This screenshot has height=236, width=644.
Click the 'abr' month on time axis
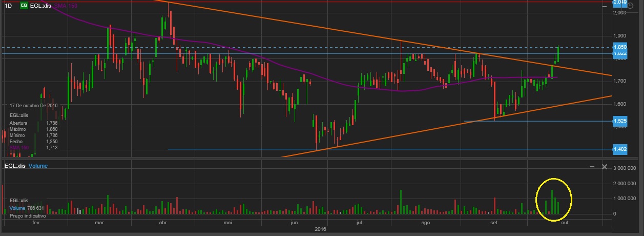164,223
